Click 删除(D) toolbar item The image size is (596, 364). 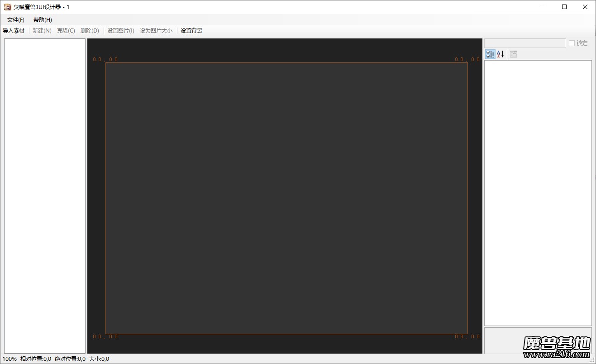coord(90,31)
